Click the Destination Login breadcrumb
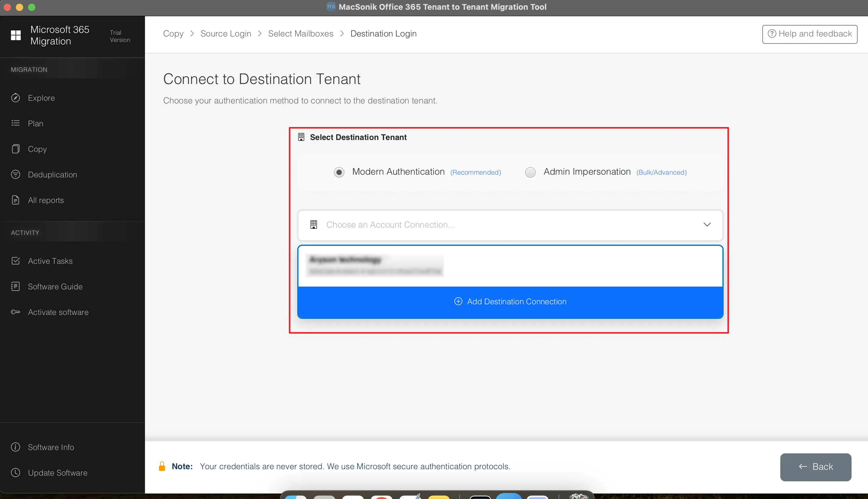868x499 pixels. (383, 33)
